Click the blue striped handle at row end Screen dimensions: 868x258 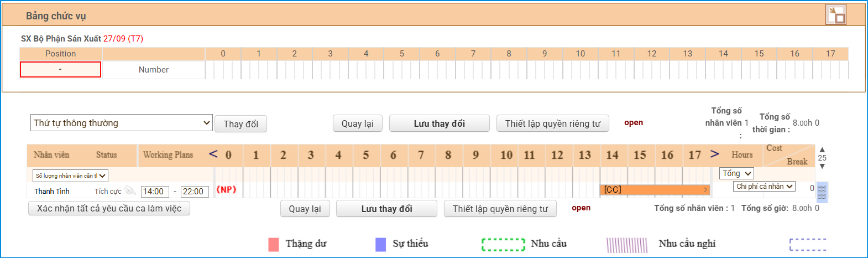pos(822,192)
